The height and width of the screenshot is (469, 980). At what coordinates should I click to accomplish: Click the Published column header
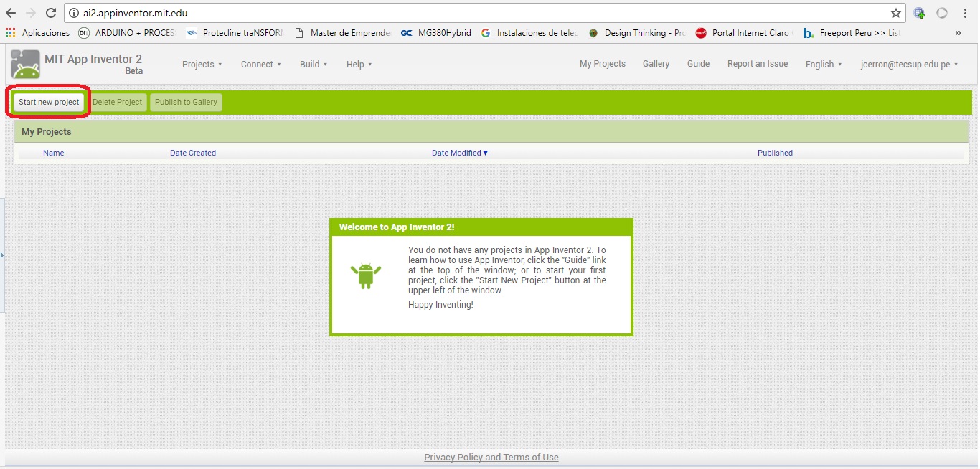[775, 153]
